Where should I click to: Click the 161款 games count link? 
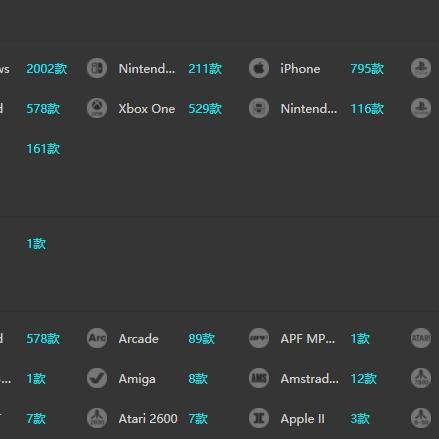pyautogui.click(x=43, y=149)
